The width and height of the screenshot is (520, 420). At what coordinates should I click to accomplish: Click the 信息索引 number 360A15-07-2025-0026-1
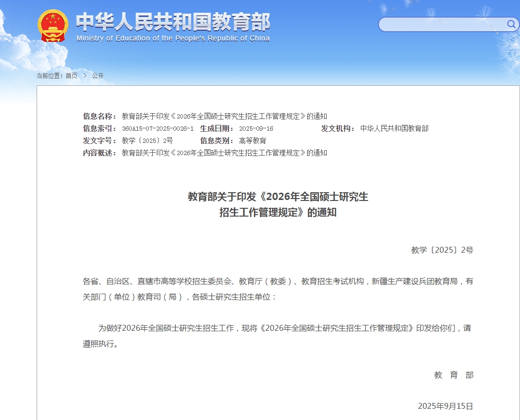coord(157,129)
